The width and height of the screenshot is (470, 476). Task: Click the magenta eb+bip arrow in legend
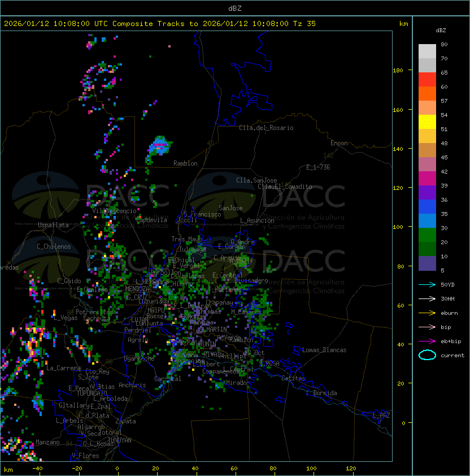tap(427, 341)
